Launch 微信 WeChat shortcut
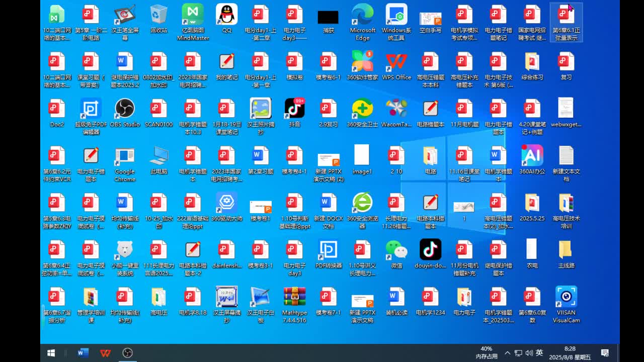This screenshot has width=644, height=362. [x=396, y=254]
